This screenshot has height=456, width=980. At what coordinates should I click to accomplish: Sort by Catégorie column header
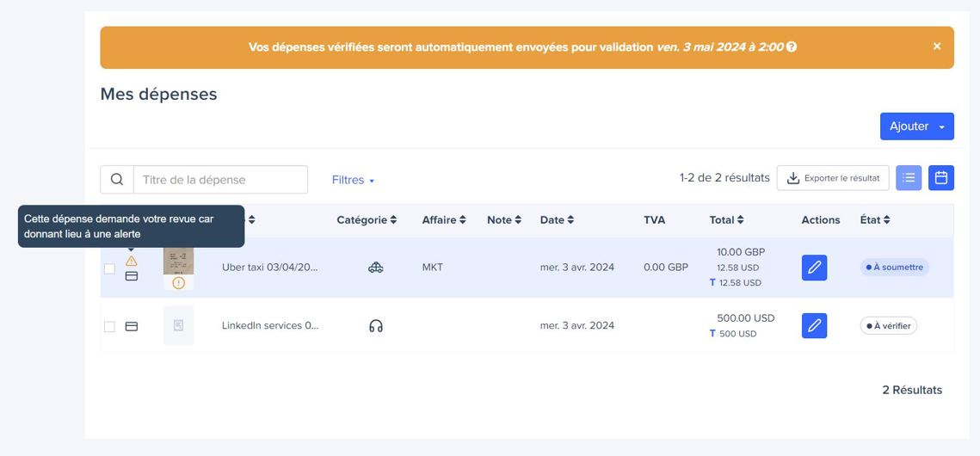(x=367, y=220)
